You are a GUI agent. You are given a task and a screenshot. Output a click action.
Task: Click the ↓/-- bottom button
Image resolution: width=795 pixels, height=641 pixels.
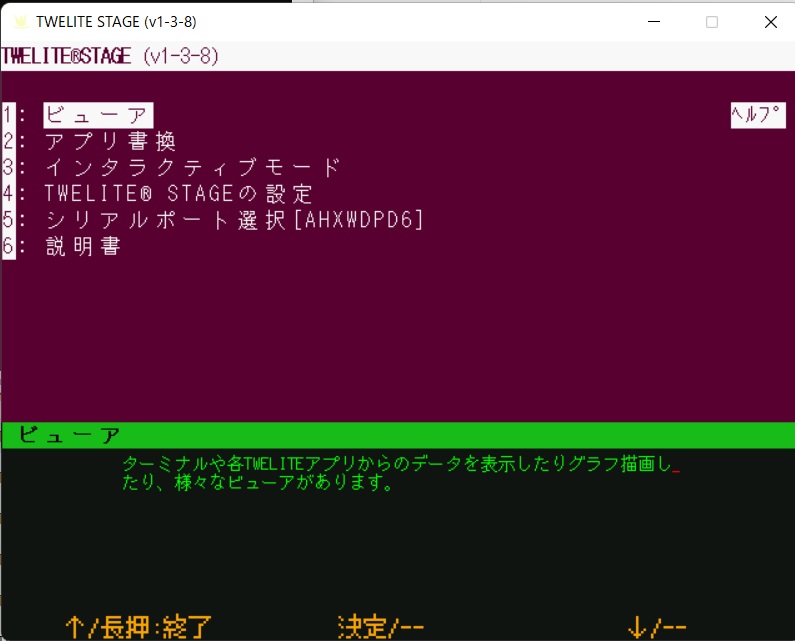[x=657, y=628]
